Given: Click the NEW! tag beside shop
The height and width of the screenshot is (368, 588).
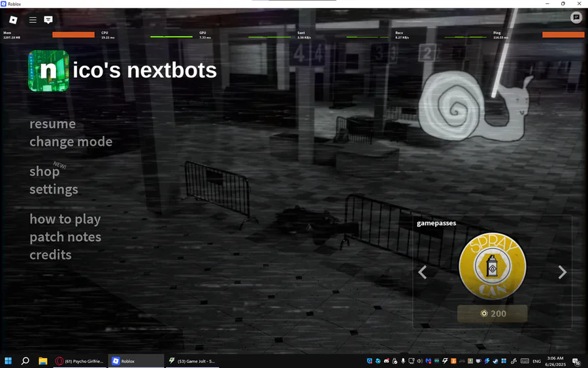Looking at the screenshot, I should click(x=59, y=165).
